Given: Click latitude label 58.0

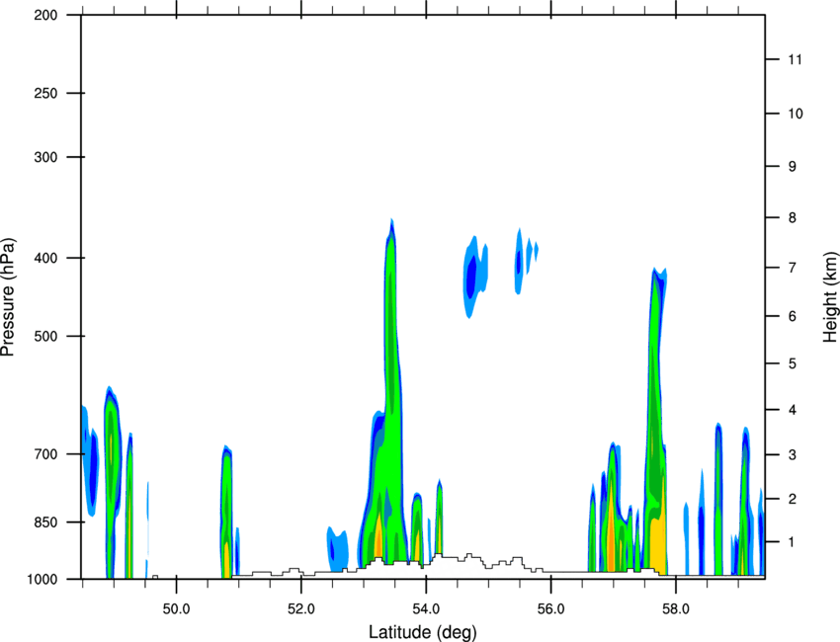Looking at the screenshot, I should click(x=676, y=609).
